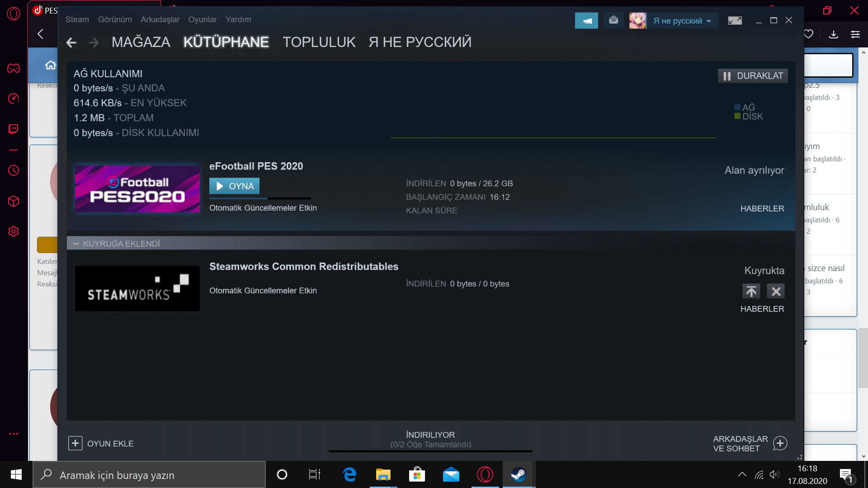868x488 pixels.
Task: Click Steam announcements megaphone icon
Action: click(586, 21)
